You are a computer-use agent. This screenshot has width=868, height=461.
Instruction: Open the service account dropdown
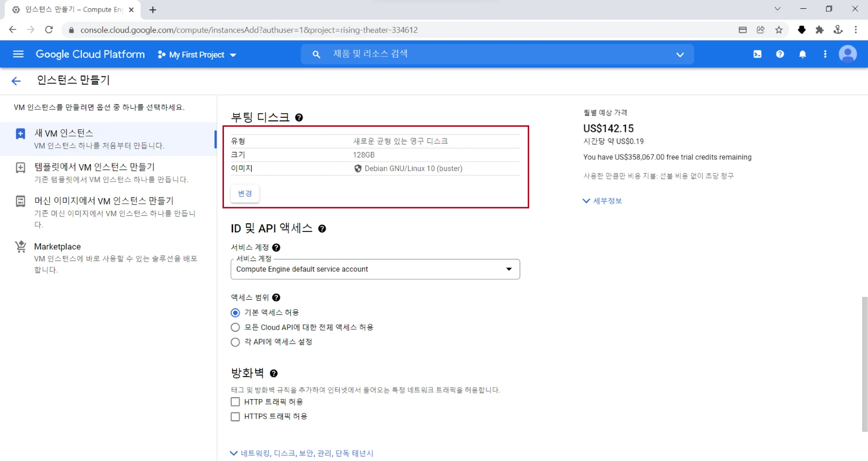tap(375, 269)
